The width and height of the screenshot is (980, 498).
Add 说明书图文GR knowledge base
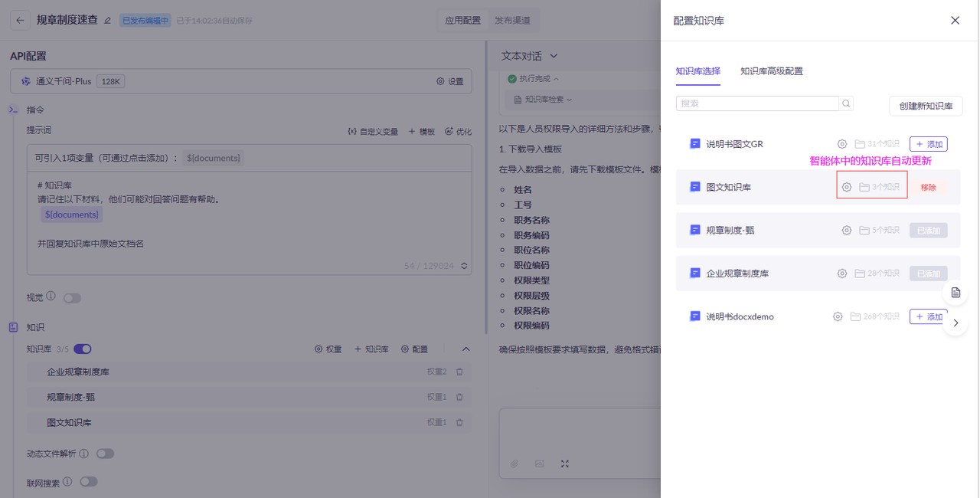click(x=929, y=144)
